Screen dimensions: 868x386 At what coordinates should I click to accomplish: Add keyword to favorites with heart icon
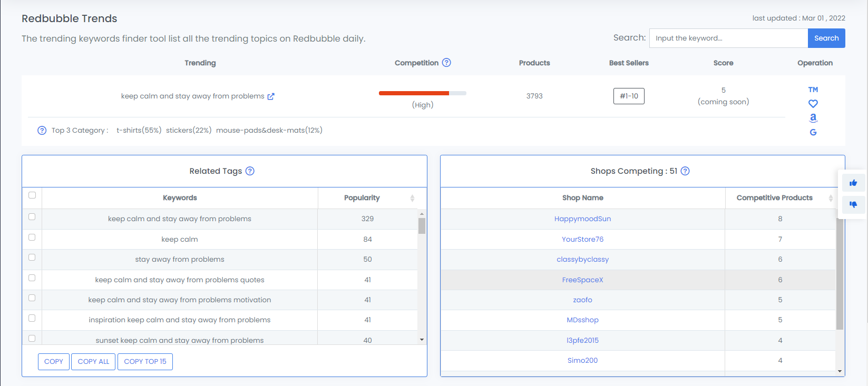click(813, 104)
